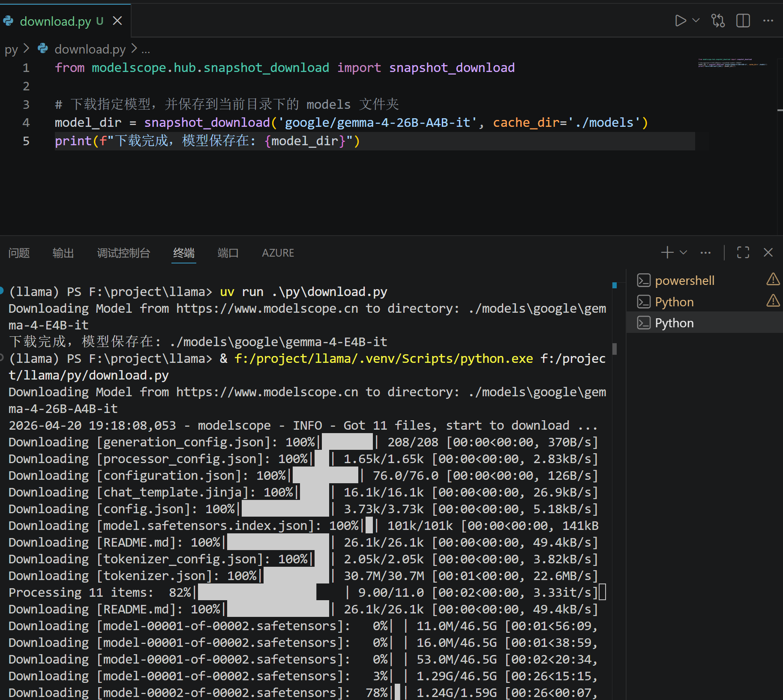Create a new terminal with the plus icon
This screenshot has height=700, width=783.
(666, 252)
